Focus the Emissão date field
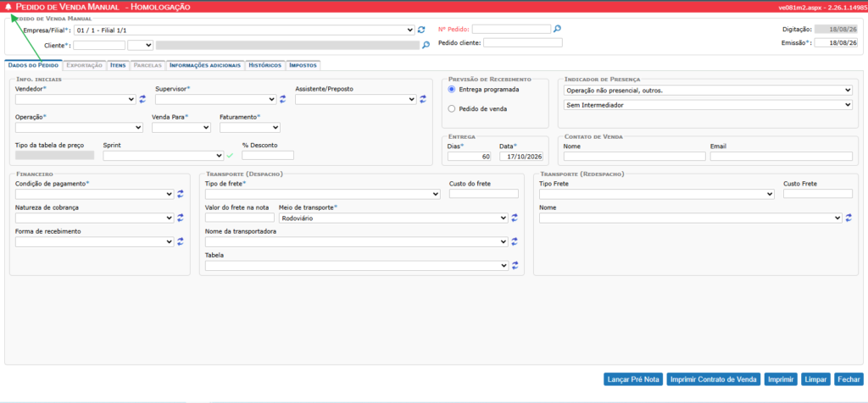The width and height of the screenshot is (868, 403). click(x=836, y=42)
